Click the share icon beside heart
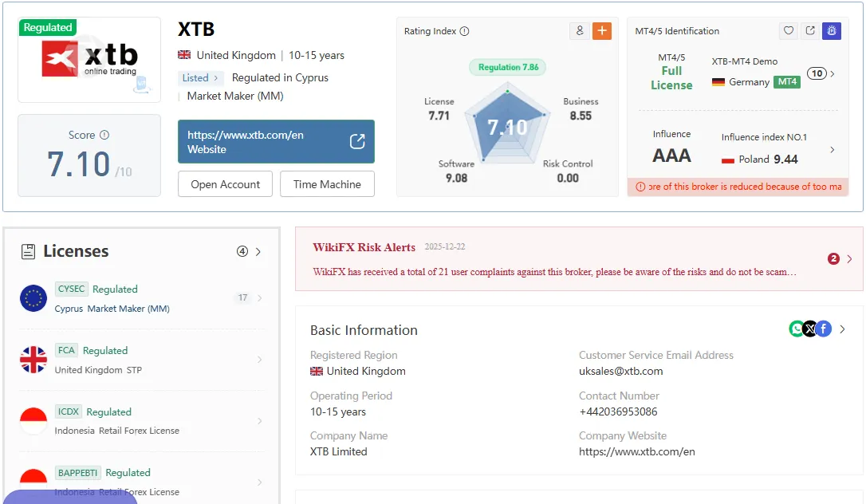This screenshot has height=504, width=866. click(810, 30)
